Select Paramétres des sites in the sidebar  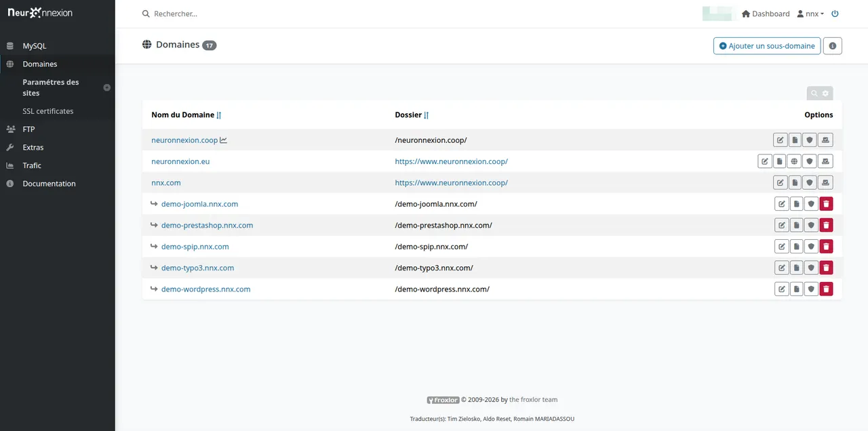(x=51, y=87)
